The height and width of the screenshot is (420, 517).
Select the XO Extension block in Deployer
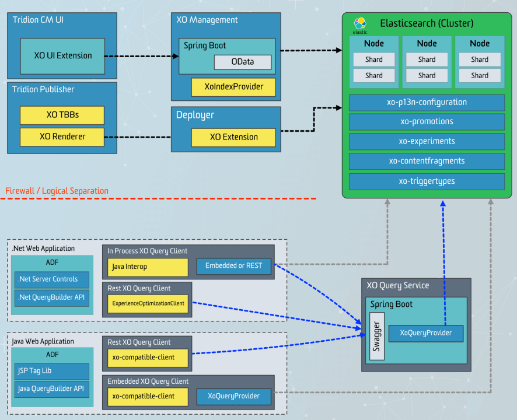point(233,137)
